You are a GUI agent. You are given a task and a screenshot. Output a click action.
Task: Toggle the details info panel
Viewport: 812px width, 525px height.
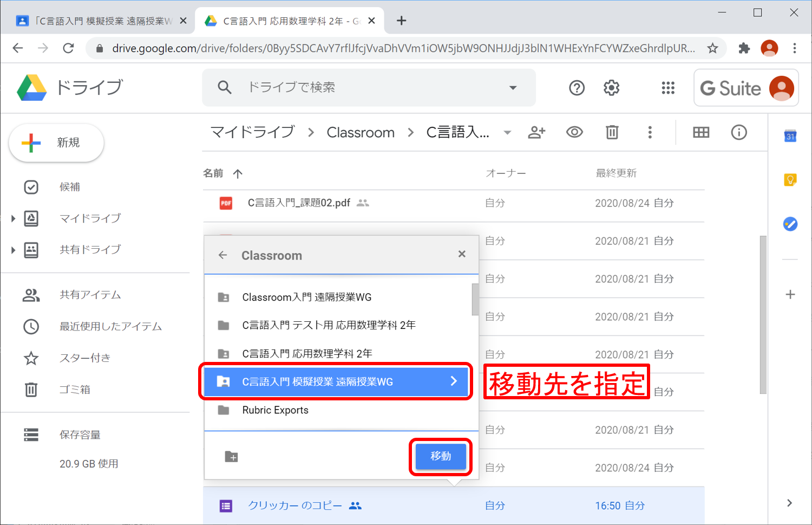pos(739,132)
